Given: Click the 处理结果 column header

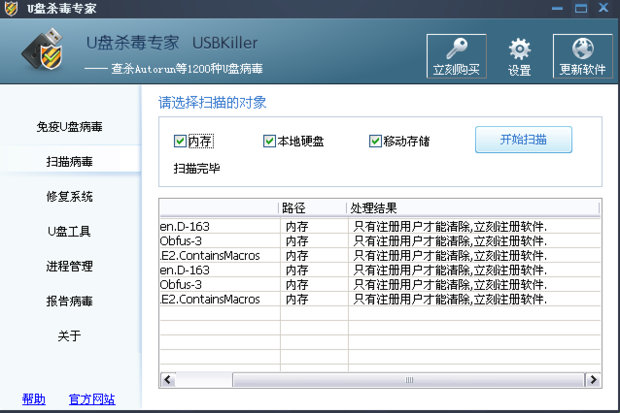Looking at the screenshot, I should 473,208.
